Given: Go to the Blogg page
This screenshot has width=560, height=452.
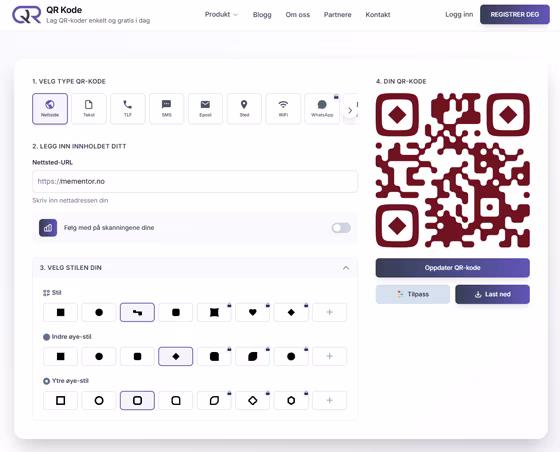Looking at the screenshot, I should (x=262, y=15).
